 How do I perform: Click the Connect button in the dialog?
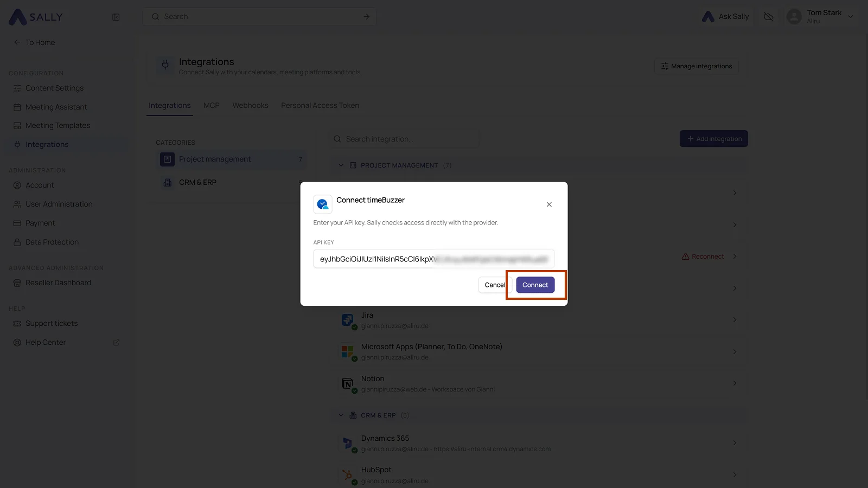pyautogui.click(x=535, y=285)
